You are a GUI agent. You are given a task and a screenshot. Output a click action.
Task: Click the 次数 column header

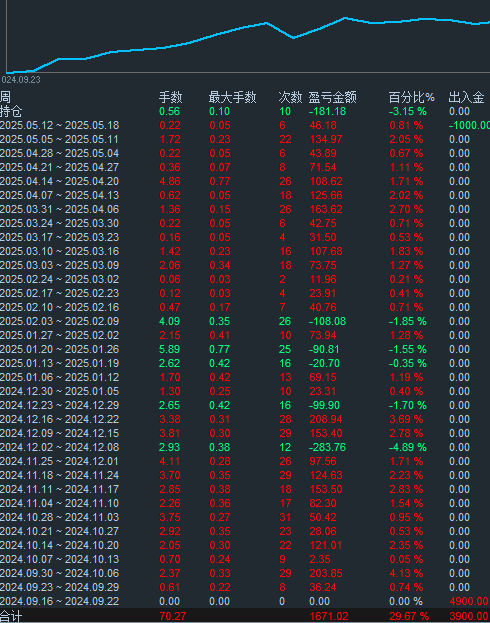290,97
